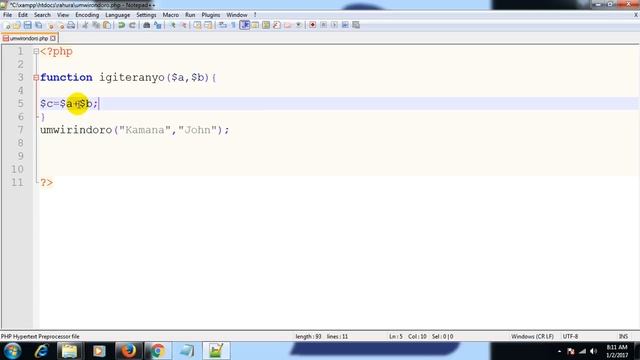Click the Save Recorded Macro icon
This screenshot has width=640, height=360.
[x=356, y=25]
